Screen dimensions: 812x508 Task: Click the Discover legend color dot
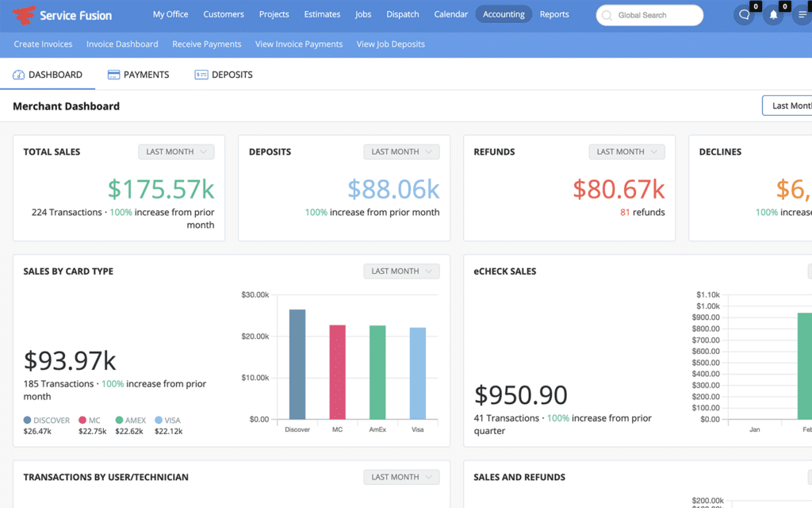click(x=28, y=421)
